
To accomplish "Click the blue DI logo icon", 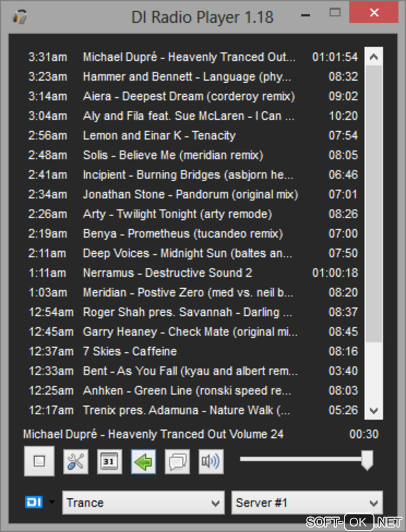I will point(34,502).
